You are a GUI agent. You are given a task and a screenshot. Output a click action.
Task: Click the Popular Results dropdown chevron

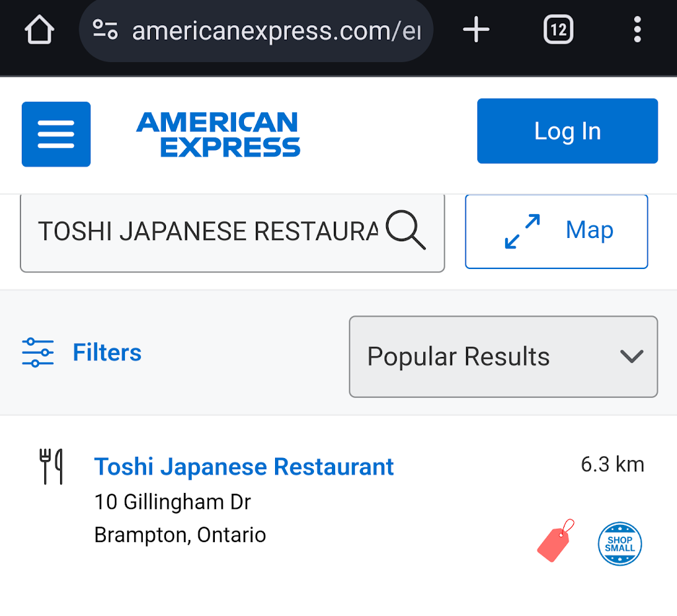[631, 357]
